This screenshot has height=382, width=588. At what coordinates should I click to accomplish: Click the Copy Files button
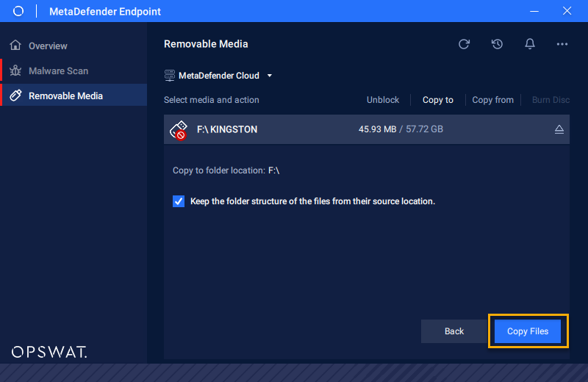[528, 331]
